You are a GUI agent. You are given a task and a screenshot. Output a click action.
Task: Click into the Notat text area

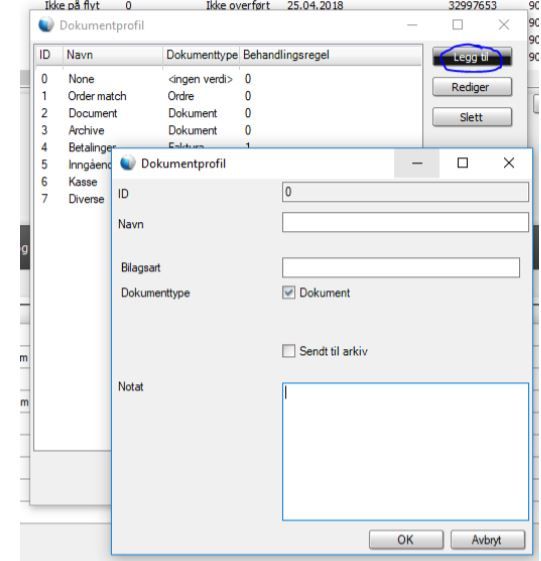405,452
